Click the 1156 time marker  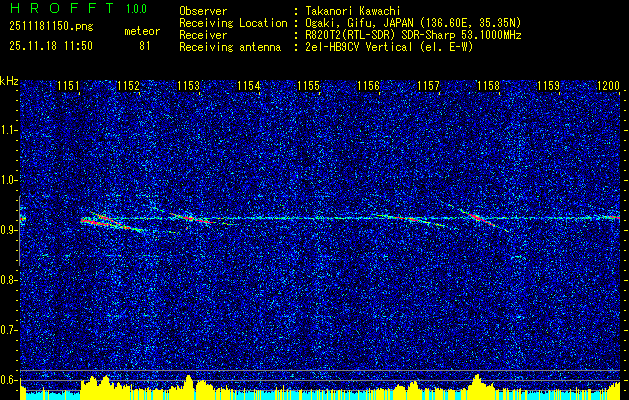tap(369, 86)
